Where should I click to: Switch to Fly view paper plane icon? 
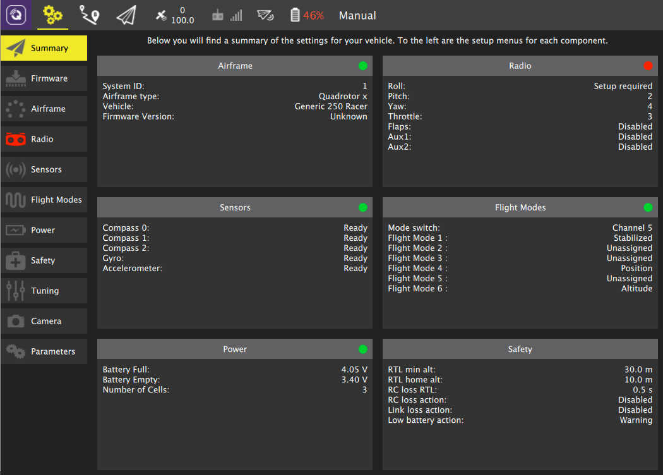[126, 16]
